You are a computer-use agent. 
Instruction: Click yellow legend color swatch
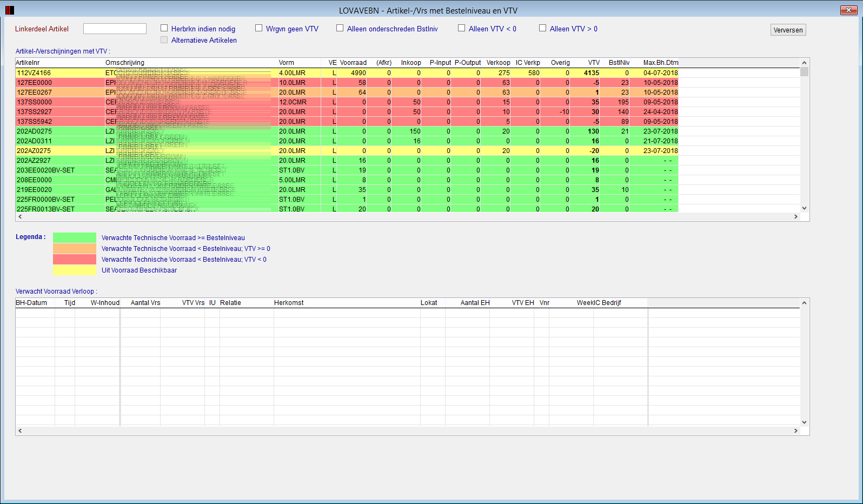coord(75,270)
